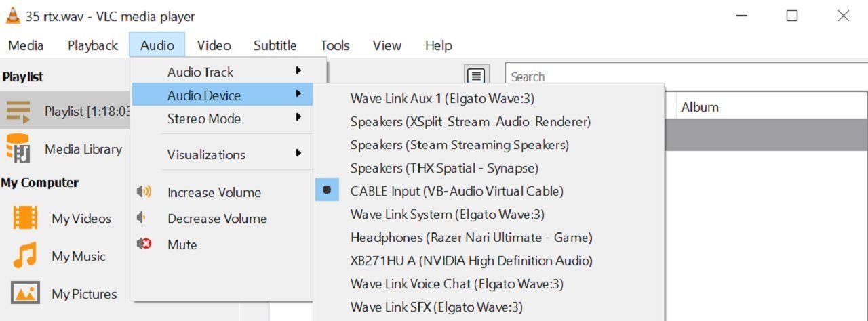
Task: Toggle the playlist view mode icon
Action: 476,77
